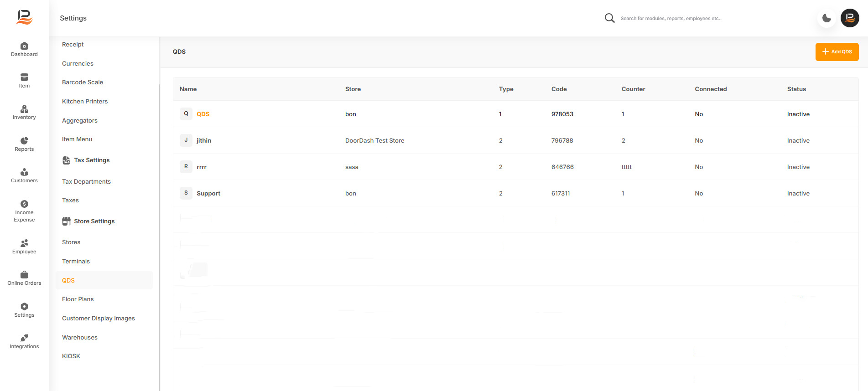This screenshot has width=868, height=391.
Task: Select Taxes in the settings menu
Action: coord(70,200)
